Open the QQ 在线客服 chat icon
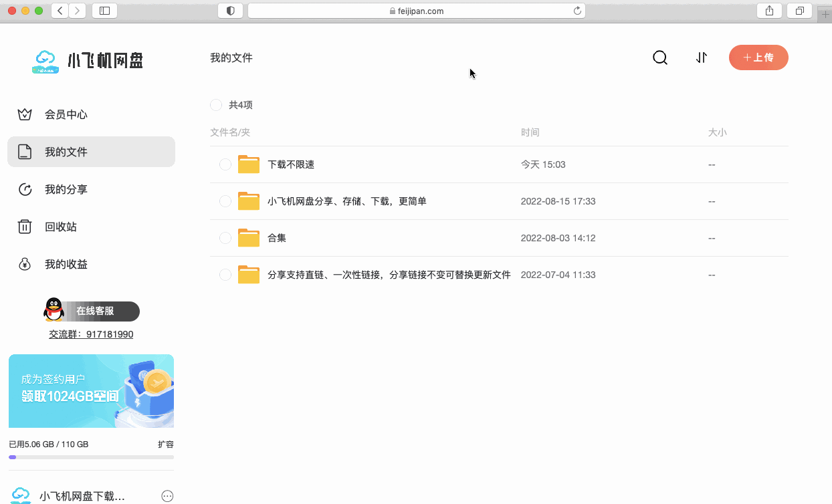Viewport: 832px width, 504px height. point(54,311)
